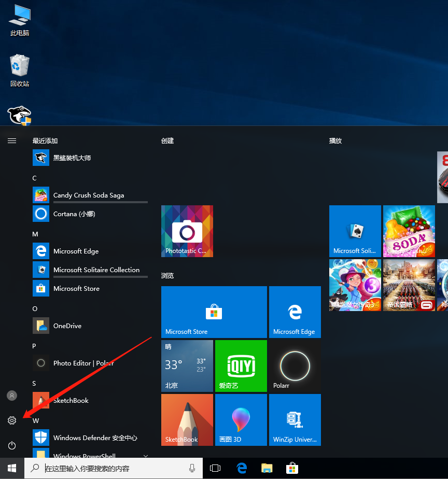Click the microphone icon in search box
448x479 pixels.
tap(192, 468)
